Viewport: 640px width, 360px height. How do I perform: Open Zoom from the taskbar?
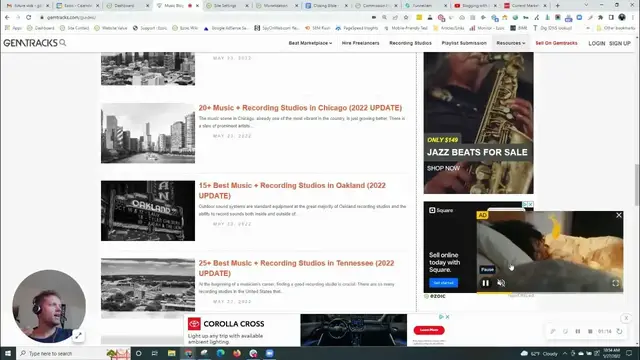[x=269, y=353]
